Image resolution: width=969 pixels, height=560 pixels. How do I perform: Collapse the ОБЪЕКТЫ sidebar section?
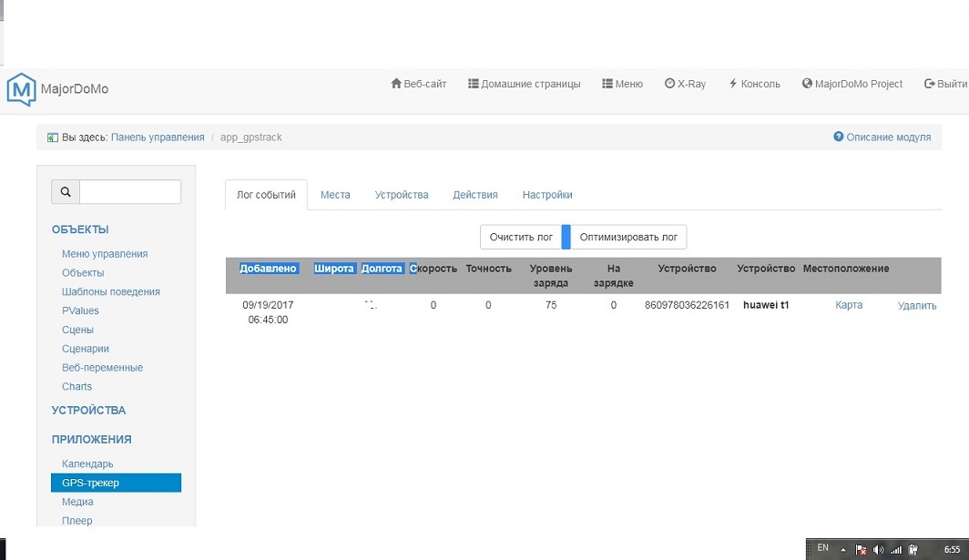coord(80,229)
